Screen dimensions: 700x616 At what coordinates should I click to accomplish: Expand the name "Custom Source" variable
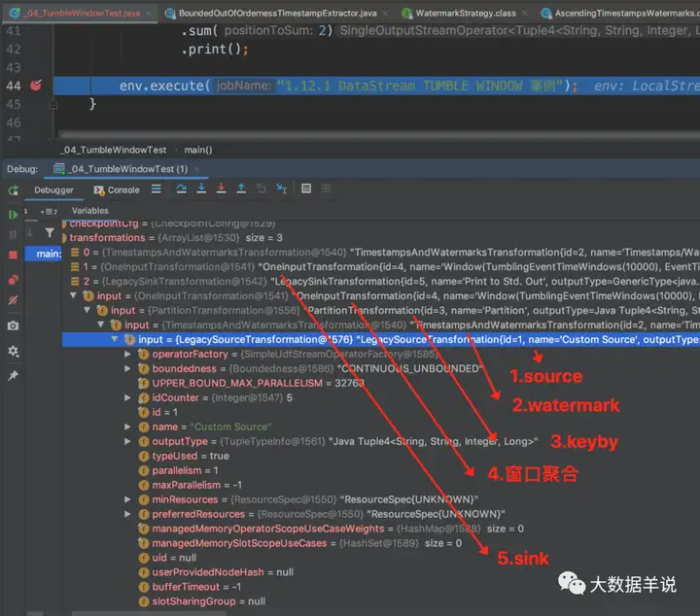tap(127, 427)
